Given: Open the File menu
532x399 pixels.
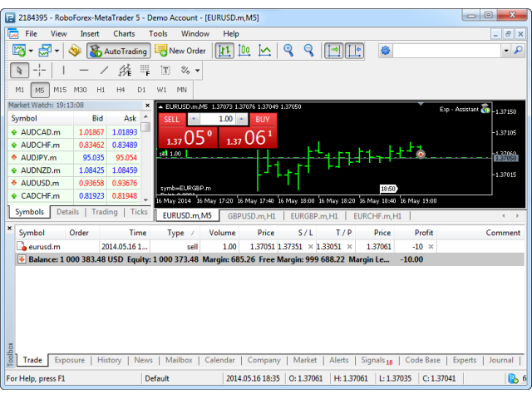Looking at the screenshot, I should (31, 34).
